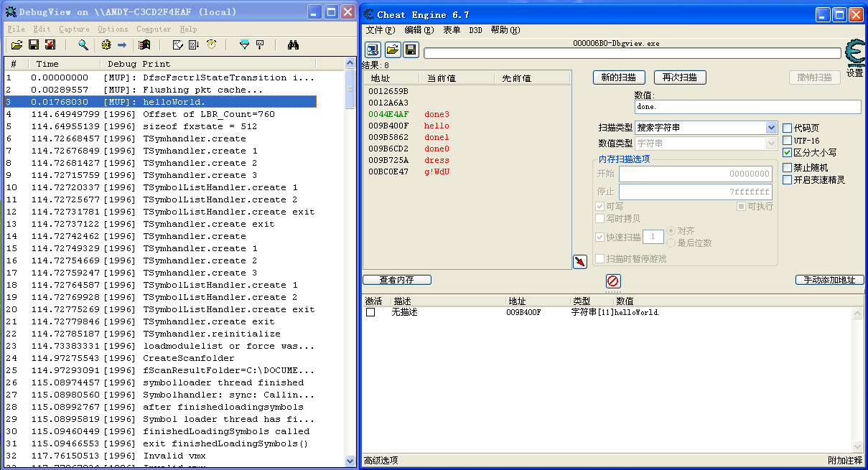Open the 扫描类型 dropdown showing 搜索字符串
Image resolution: width=868 pixels, height=470 pixels.
coord(706,127)
